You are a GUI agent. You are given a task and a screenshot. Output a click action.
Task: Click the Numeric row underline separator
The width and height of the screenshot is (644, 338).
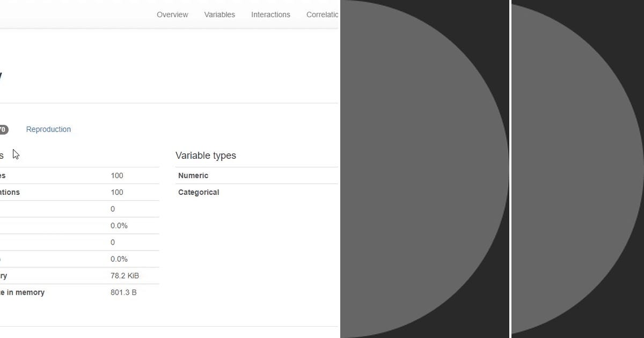[x=257, y=183]
